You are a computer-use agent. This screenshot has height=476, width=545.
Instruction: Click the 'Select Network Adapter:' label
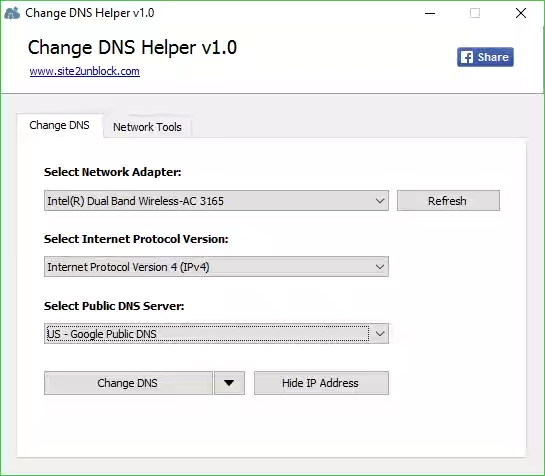[113, 172]
